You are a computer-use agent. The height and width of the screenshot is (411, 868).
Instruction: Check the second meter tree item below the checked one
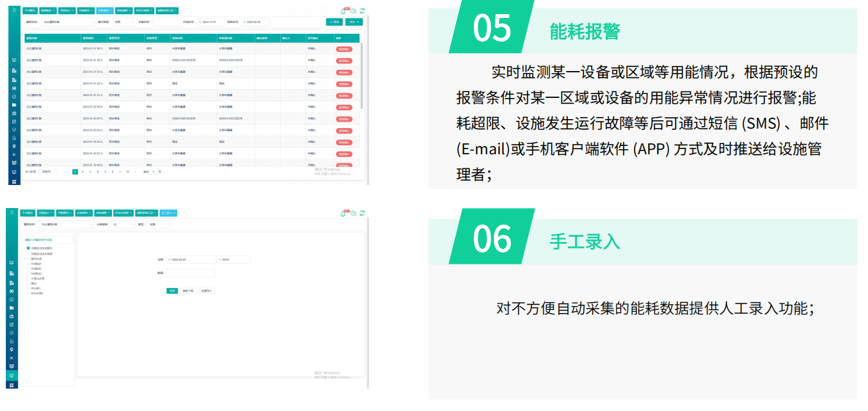(x=28, y=254)
